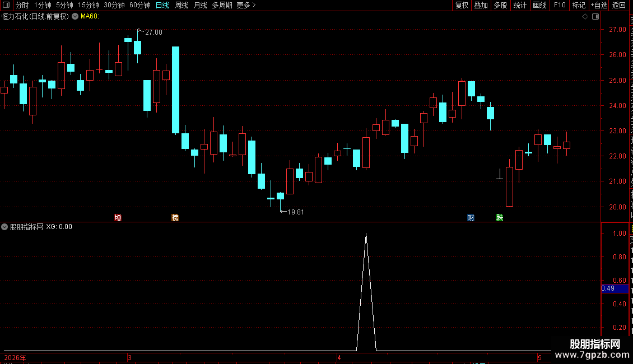633x364 pixels.
Task: Expand the 股朋指标网 indicator dropdown
Action: 4,227
